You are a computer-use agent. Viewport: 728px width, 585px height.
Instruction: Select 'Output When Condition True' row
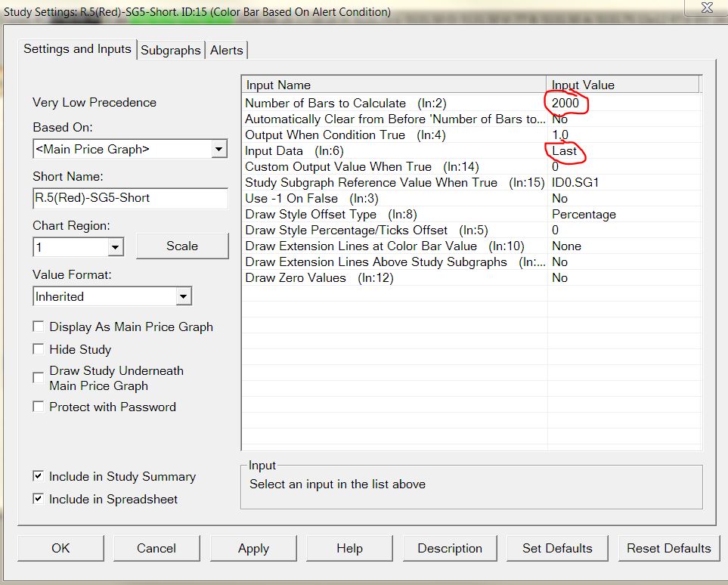coord(471,135)
